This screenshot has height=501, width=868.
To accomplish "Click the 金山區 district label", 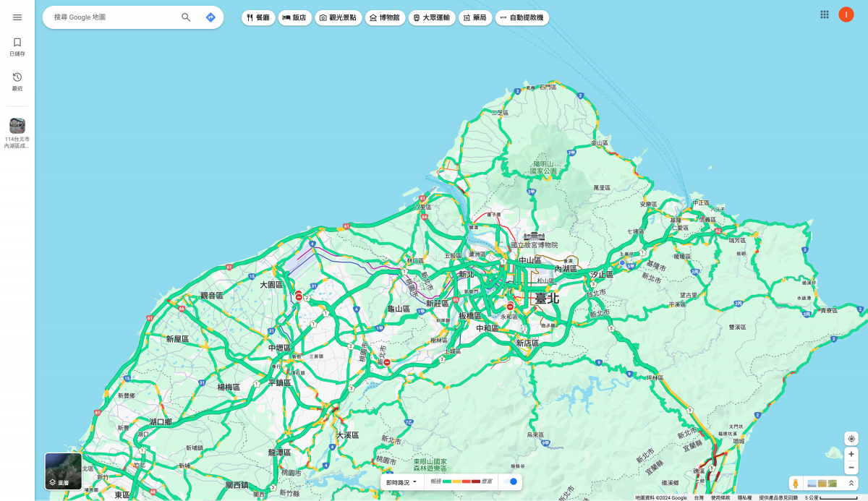I will pos(600,143).
